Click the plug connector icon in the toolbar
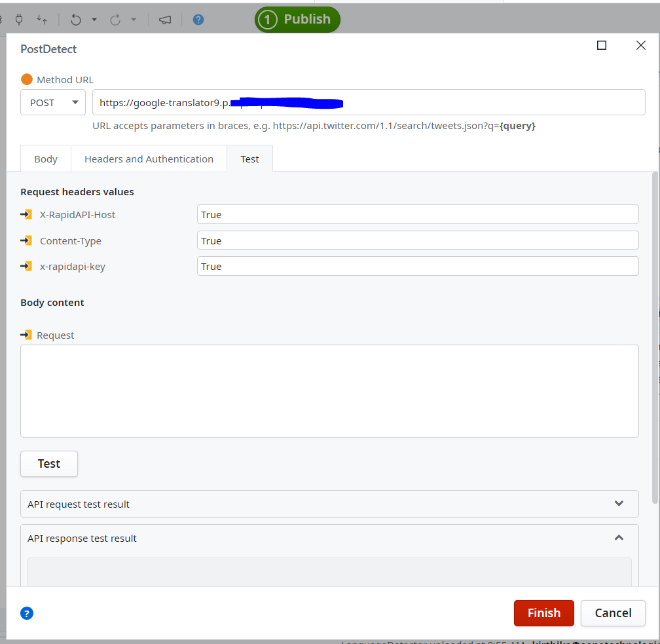 pyautogui.click(x=19, y=20)
